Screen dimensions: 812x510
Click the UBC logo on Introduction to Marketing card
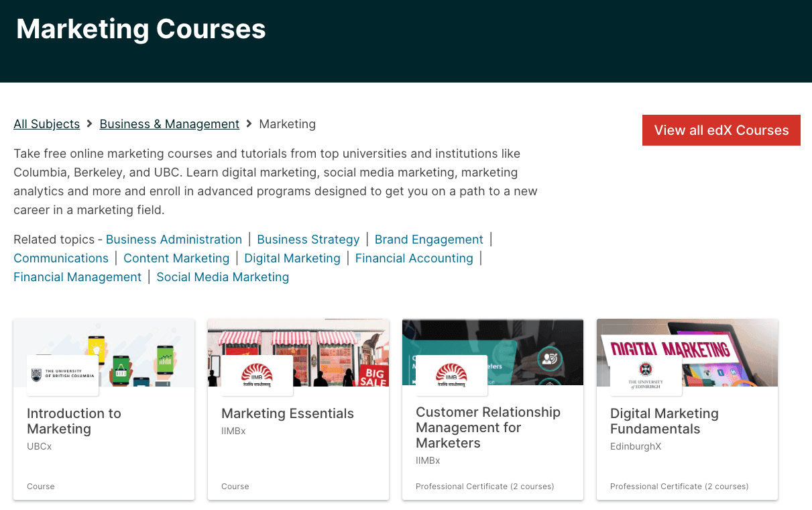click(x=63, y=373)
